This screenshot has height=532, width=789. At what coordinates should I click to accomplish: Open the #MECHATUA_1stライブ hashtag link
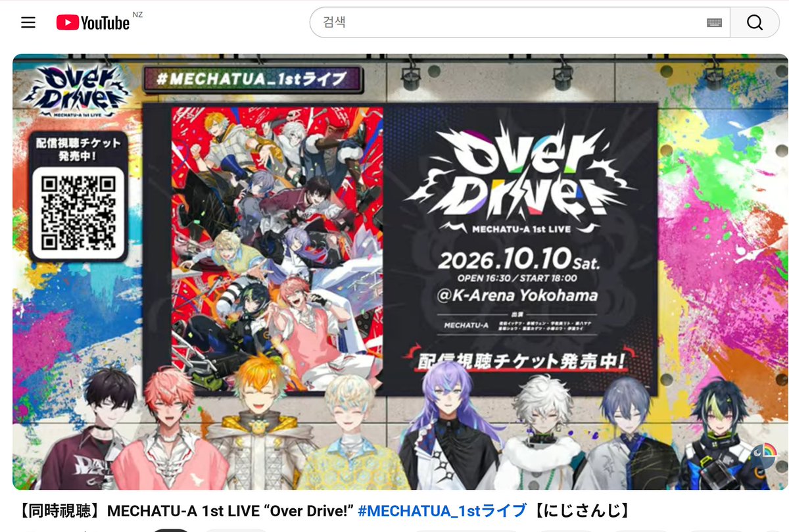pyautogui.click(x=442, y=510)
